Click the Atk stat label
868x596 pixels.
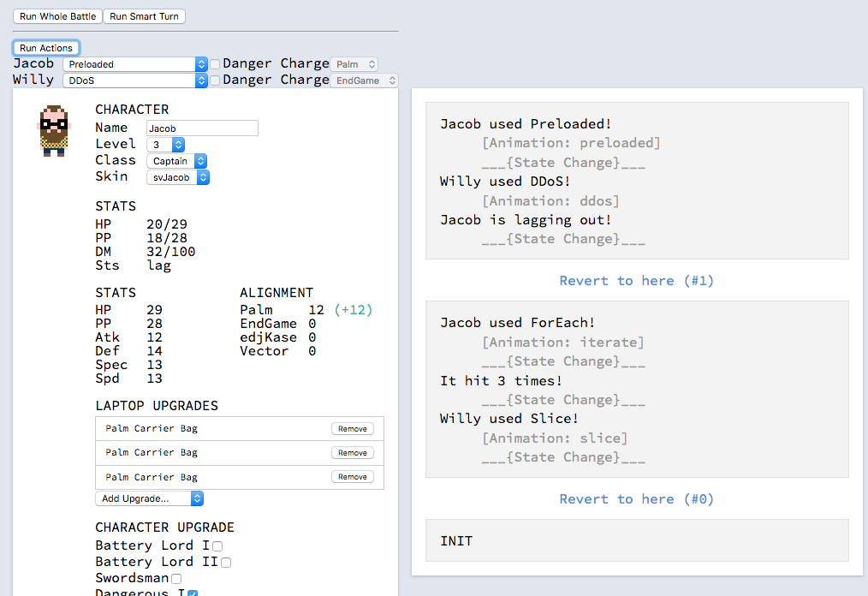coord(107,337)
